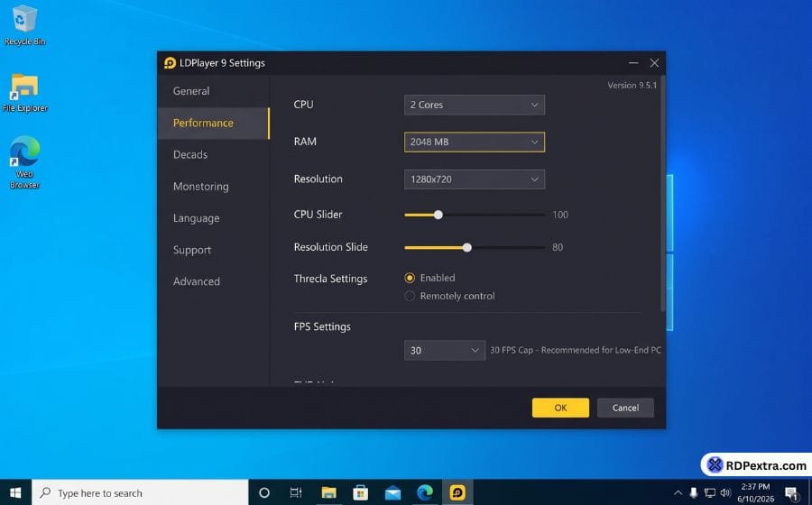Select the Remotely control radio option
The image size is (812, 505).
tap(410, 296)
